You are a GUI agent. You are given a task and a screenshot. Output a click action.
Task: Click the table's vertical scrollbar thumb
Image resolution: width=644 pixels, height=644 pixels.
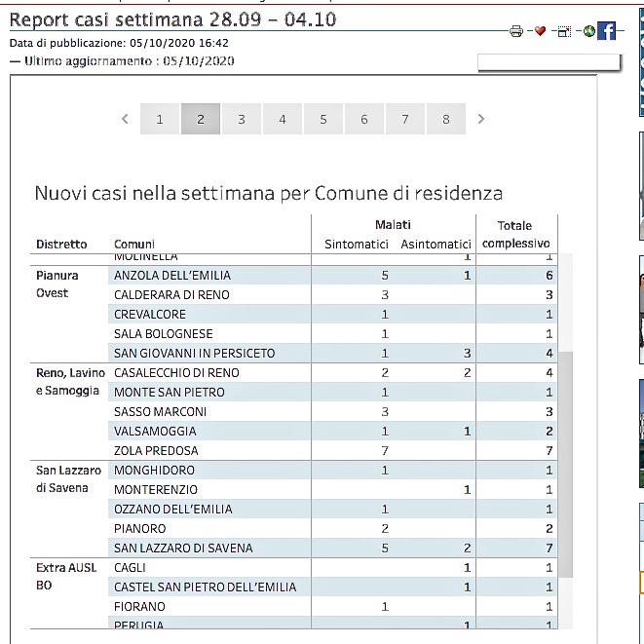click(x=565, y=464)
